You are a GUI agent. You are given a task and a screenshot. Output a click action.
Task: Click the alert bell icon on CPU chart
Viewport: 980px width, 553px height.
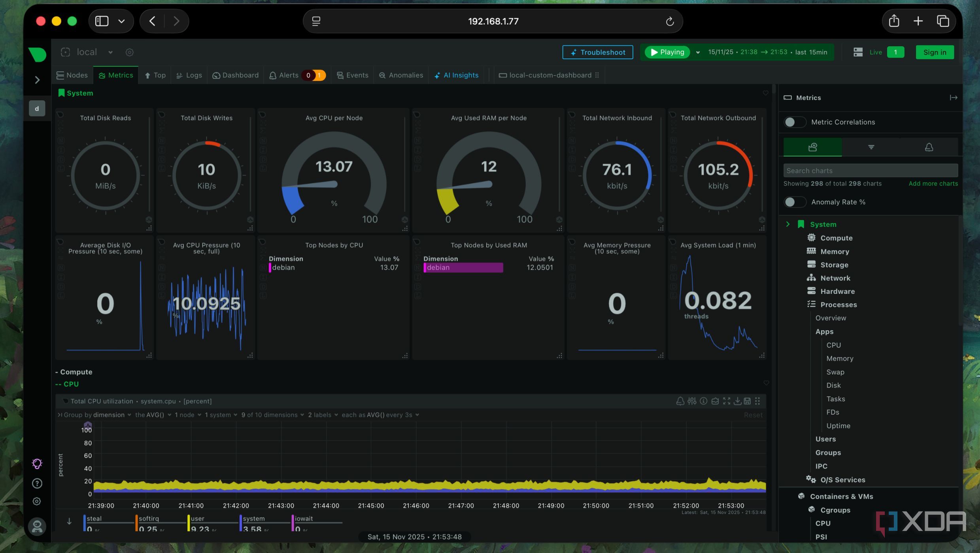pos(680,401)
